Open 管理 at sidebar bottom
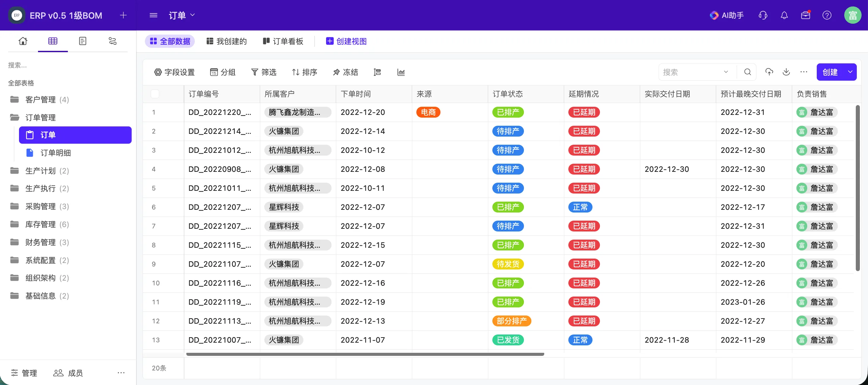The width and height of the screenshot is (868, 385). point(24,373)
